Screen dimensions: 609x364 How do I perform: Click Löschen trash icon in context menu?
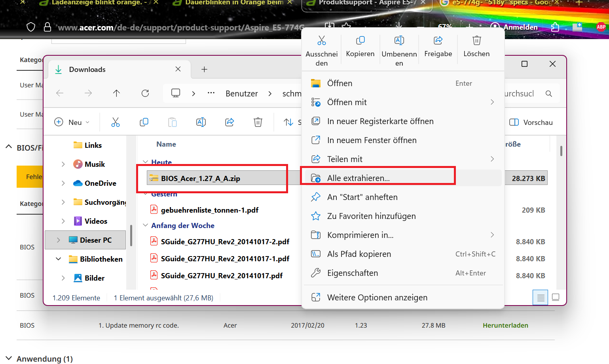[x=477, y=40]
